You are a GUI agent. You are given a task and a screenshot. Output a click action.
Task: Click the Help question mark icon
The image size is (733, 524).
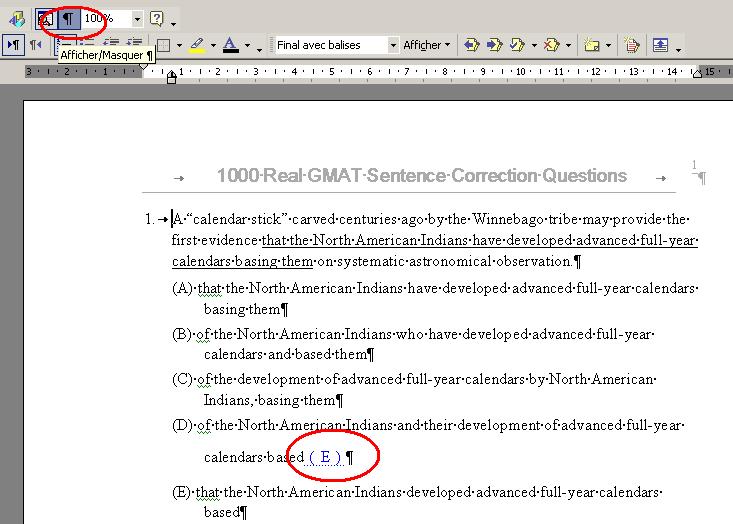(x=157, y=18)
